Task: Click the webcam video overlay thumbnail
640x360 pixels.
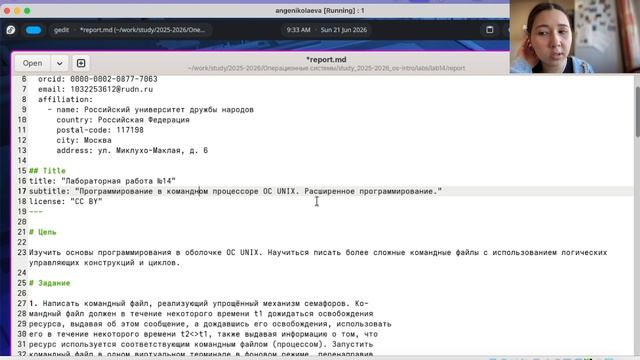Action: click(575, 36)
